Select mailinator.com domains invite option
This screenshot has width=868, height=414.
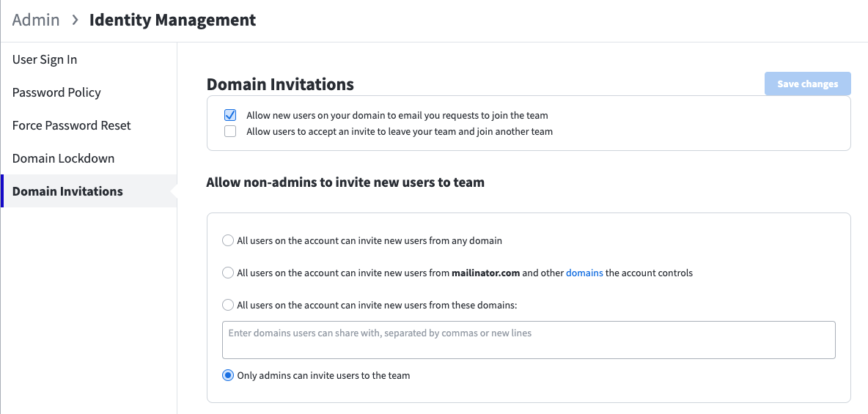point(227,273)
